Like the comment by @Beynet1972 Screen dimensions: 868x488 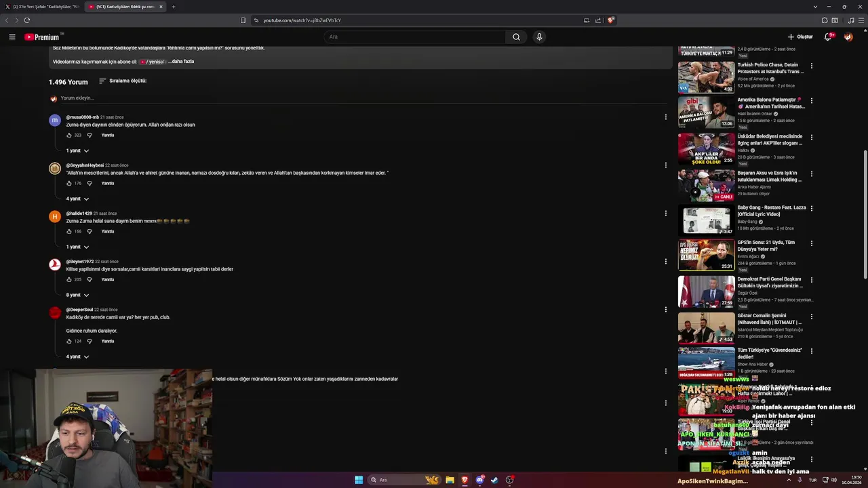[69, 279]
